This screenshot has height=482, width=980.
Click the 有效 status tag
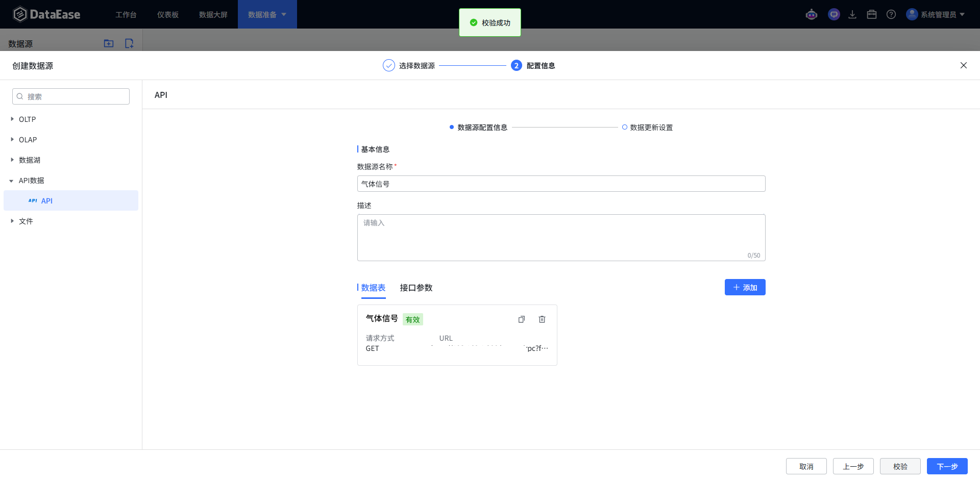pyautogui.click(x=413, y=319)
